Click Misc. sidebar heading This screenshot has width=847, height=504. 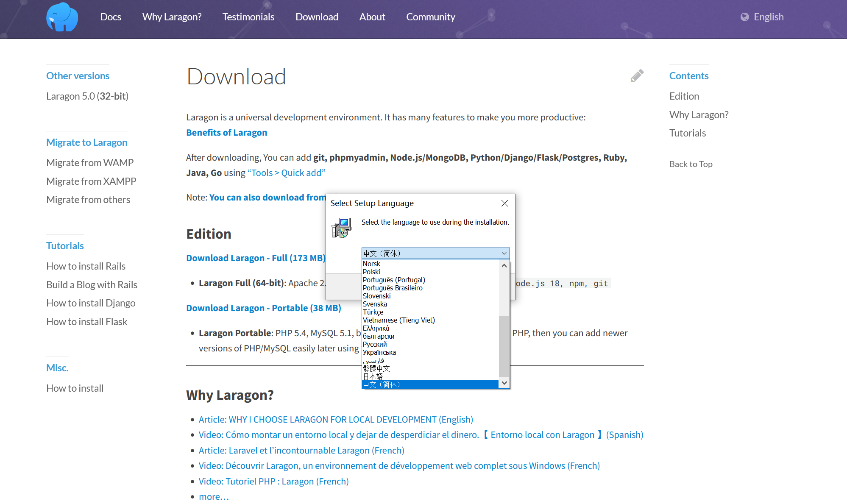(x=57, y=368)
